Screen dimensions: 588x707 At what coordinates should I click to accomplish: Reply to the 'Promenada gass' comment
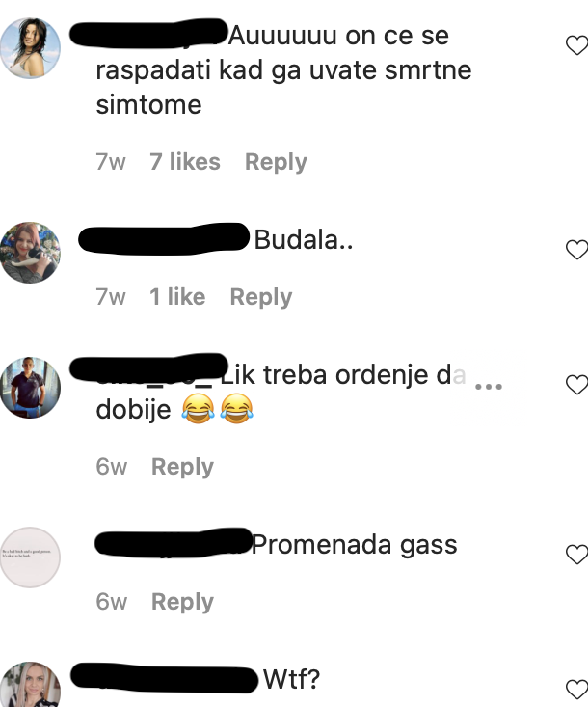click(x=182, y=602)
